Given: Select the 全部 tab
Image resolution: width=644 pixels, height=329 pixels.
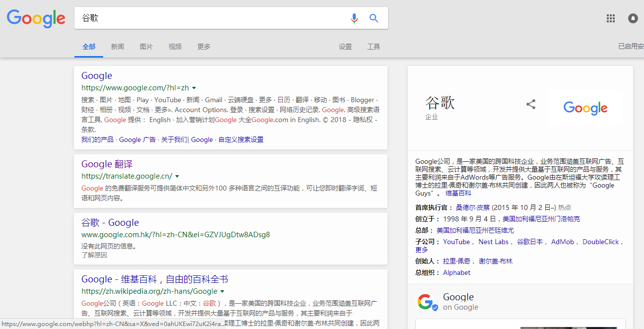Looking at the screenshot, I should coord(89,47).
